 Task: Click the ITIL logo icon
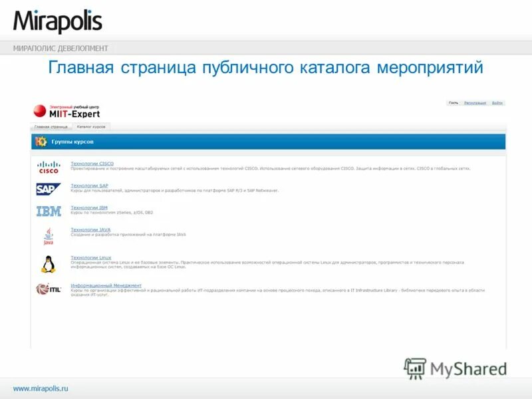click(x=49, y=289)
